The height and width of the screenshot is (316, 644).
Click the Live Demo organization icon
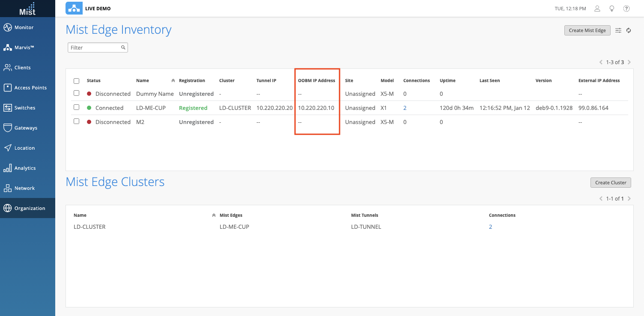point(73,9)
